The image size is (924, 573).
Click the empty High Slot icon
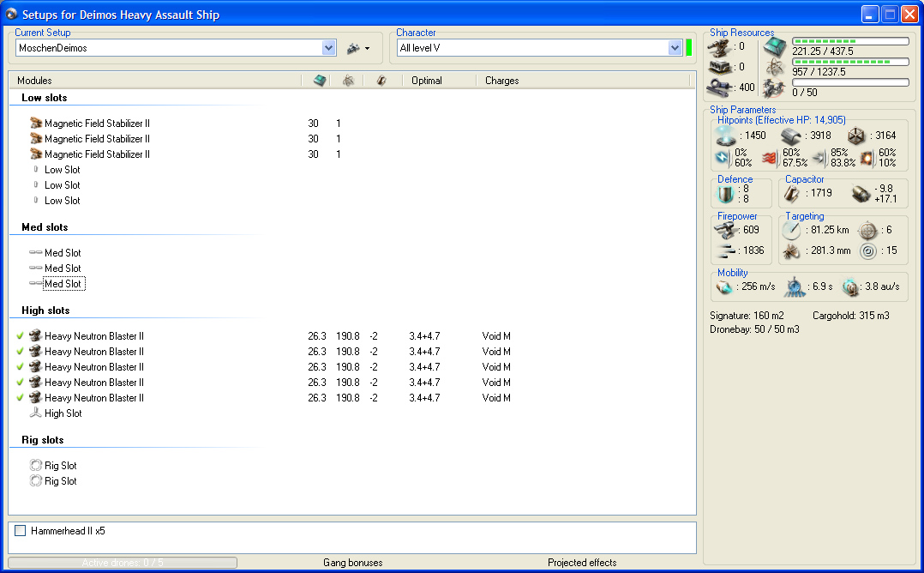tap(35, 413)
